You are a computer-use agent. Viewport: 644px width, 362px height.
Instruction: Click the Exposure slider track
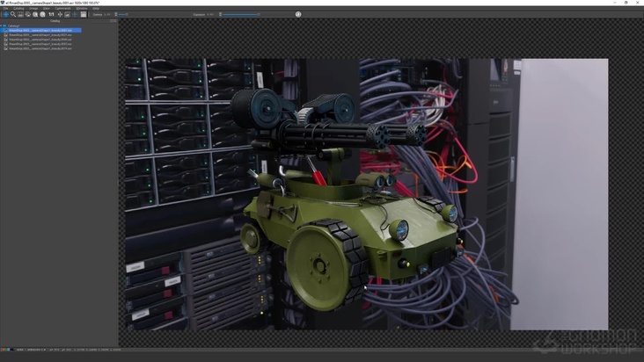tap(239, 14)
